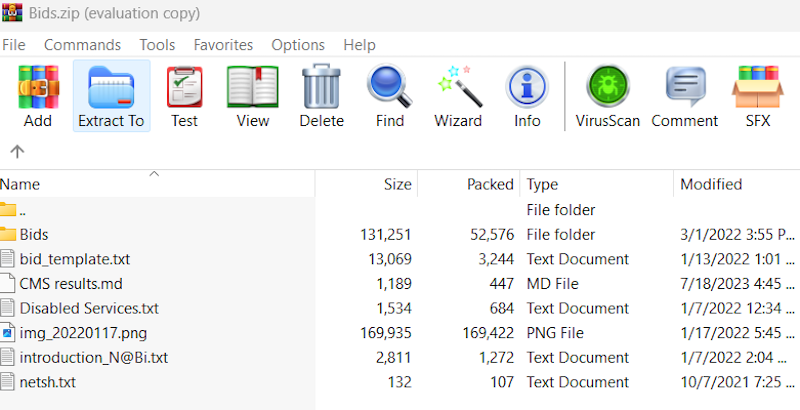Click the 169,422 packed value
This screenshot has width=800, height=410.
coord(488,333)
